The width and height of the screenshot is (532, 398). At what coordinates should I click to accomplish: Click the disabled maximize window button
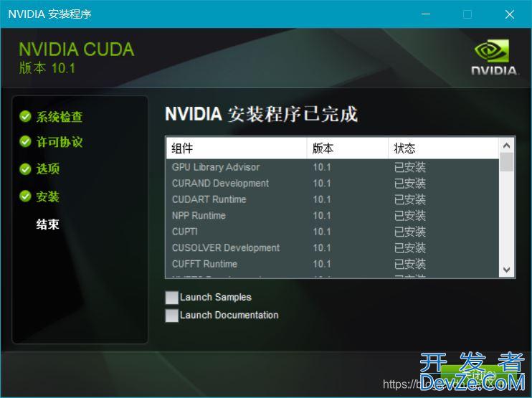pos(467,14)
